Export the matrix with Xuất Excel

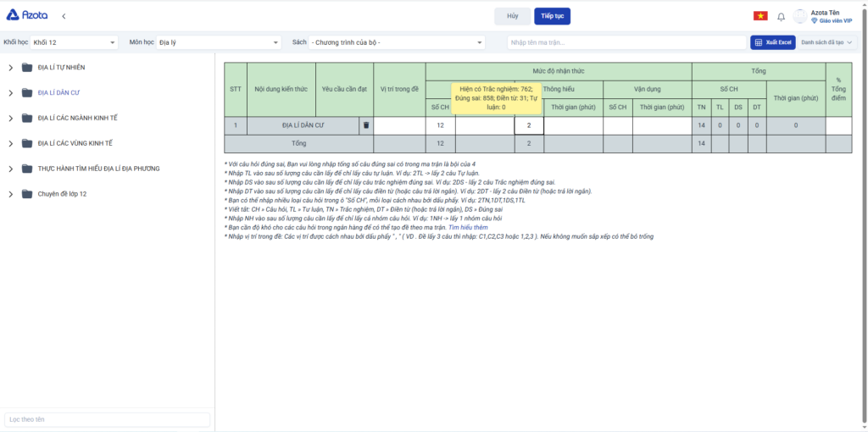click(771, 42)
